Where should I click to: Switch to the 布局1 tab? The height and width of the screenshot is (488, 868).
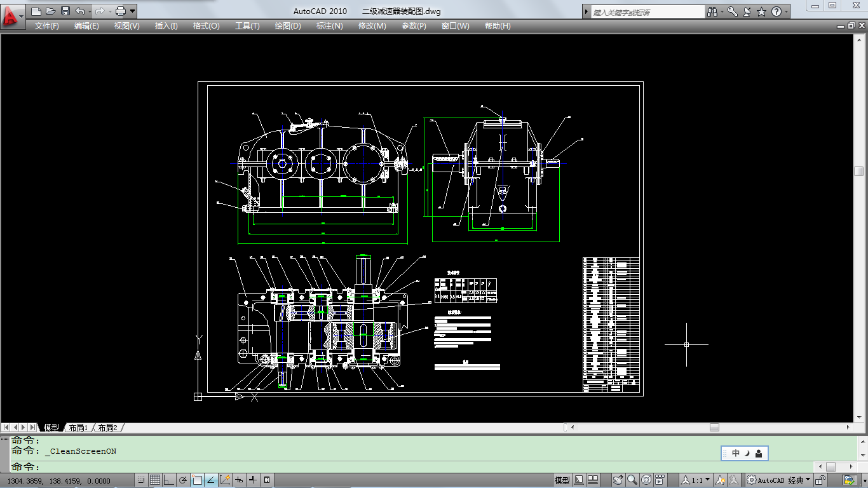point(78,428)
